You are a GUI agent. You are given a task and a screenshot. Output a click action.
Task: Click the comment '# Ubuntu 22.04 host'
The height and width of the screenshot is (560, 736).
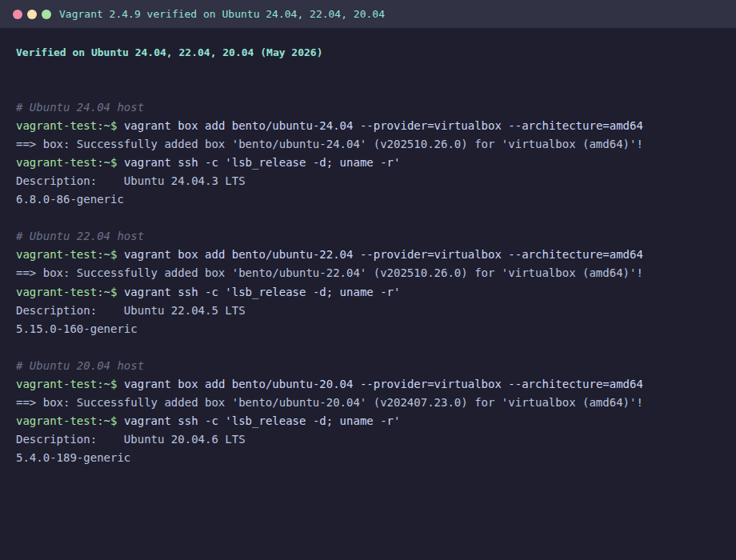(80, 236)
